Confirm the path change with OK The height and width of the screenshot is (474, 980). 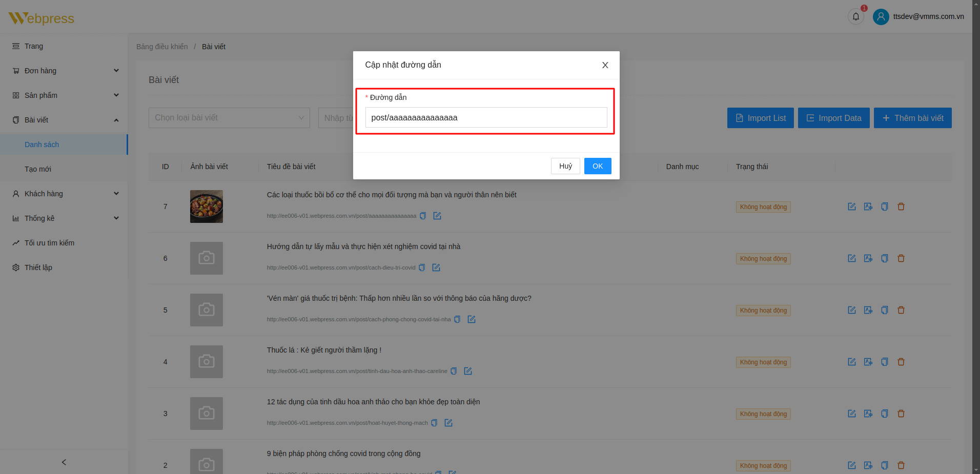tap(597, 166)
